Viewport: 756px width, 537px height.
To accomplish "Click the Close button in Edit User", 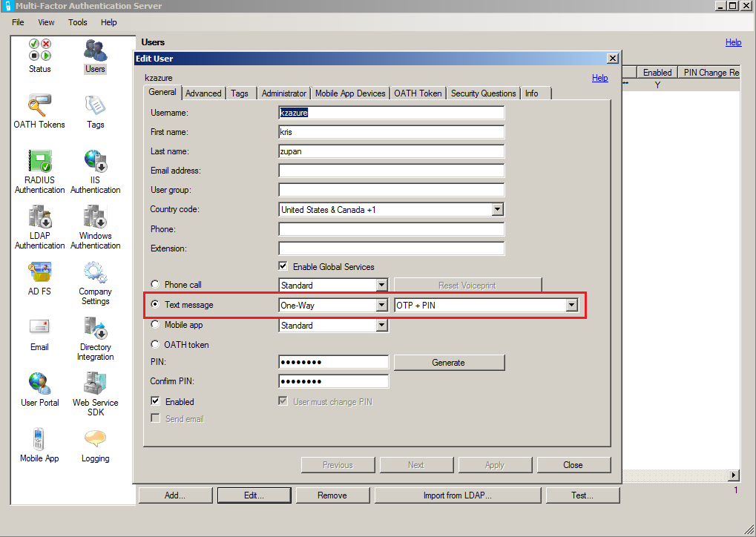I will (x=573, y=465).
